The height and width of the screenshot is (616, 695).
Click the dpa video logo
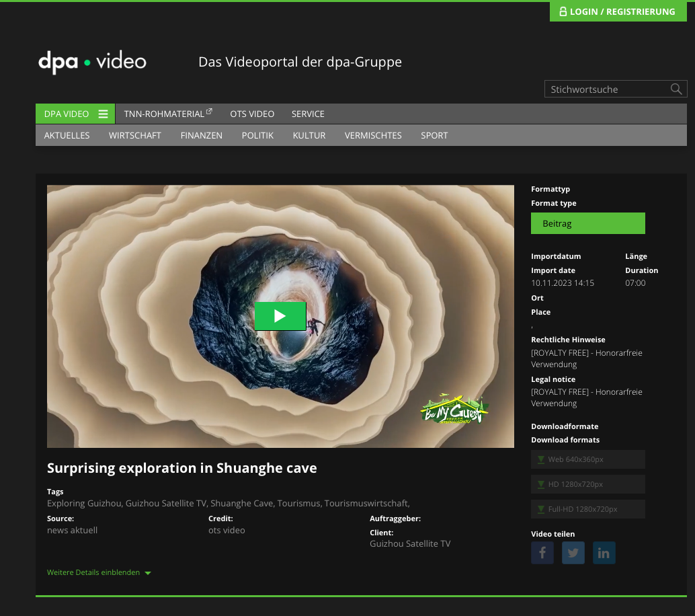[x=92, y=62]
